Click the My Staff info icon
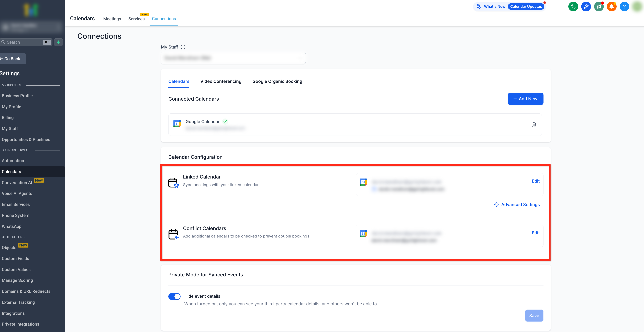The width and height of the screenshot is (644, 332). pos(183,47)
